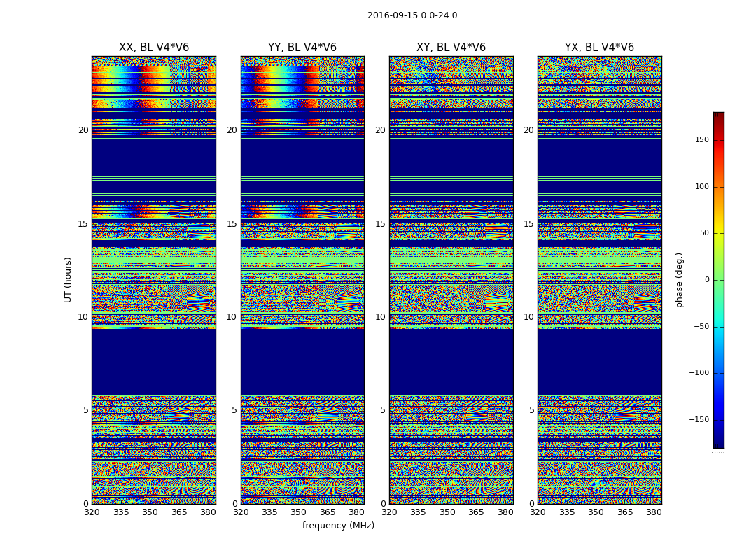
Task: Click the 5 tick on XY plot y-axis
Action: point(383,410)
